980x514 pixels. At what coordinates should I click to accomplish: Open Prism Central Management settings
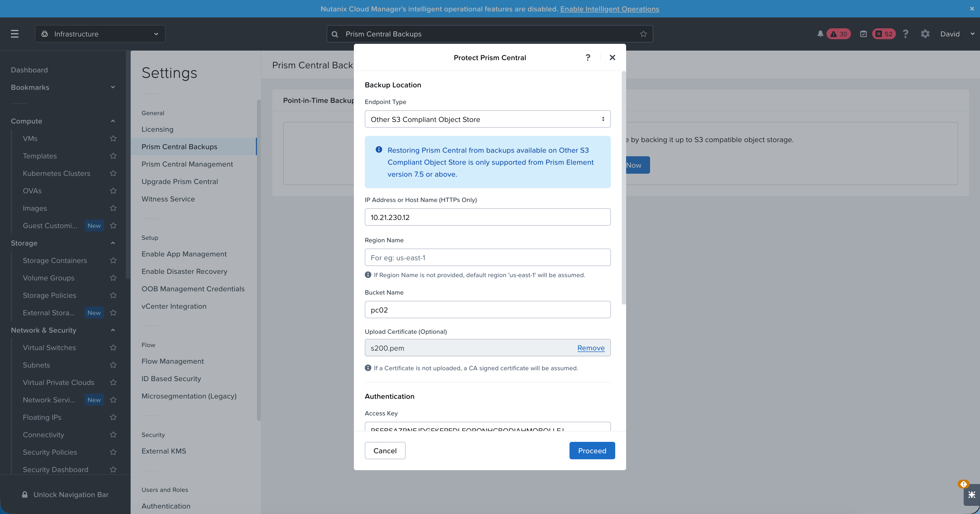[x=187, y=164]
